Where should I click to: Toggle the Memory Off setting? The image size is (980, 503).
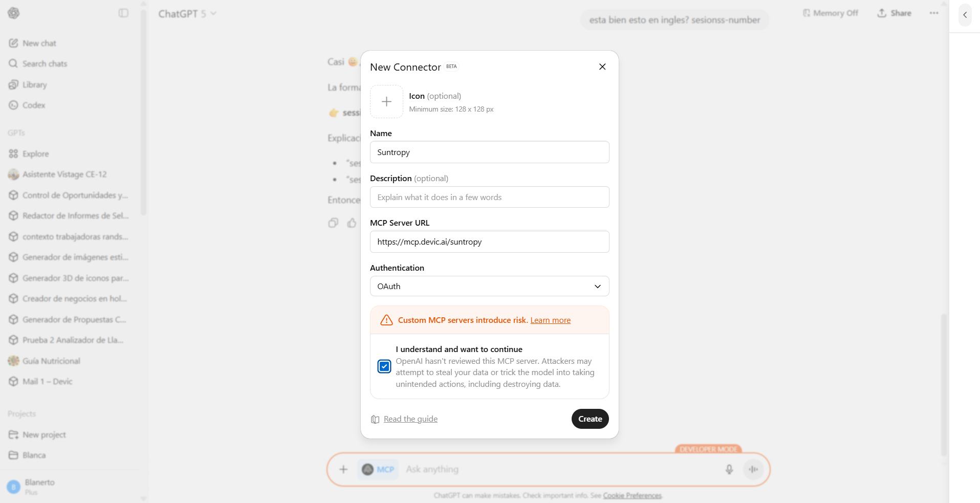[x=830, y=13]
